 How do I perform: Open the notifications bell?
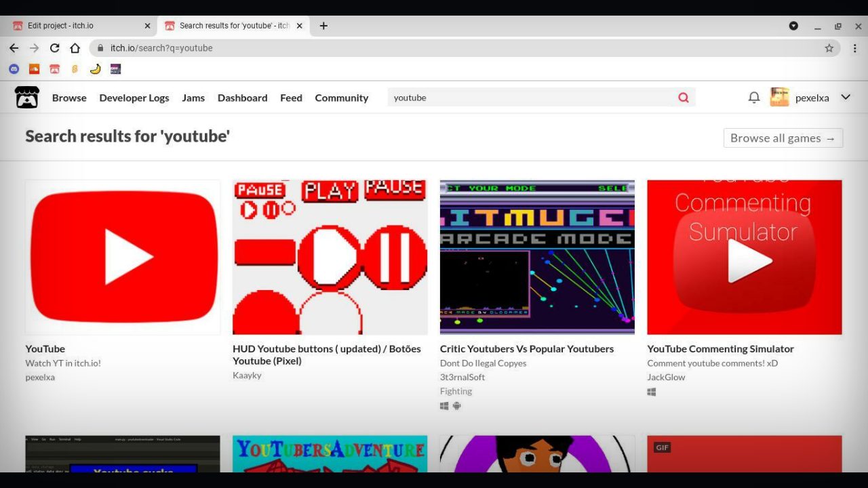pyautogui.click(x=754, y=98)
